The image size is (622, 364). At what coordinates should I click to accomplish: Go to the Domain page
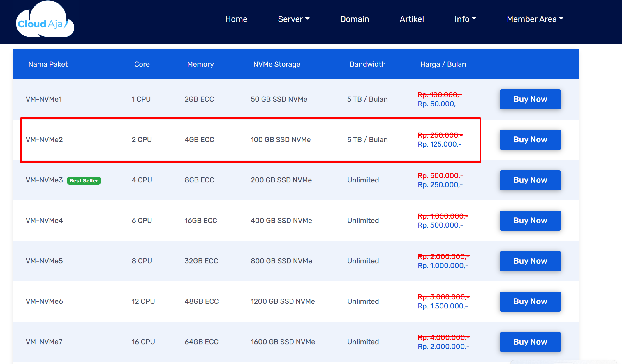coord(354,19)
